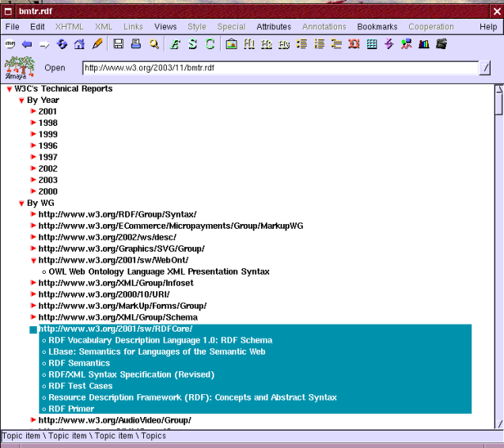Viewport: 504px width, 448px height.
Task: Click the Print icon
Action: [135, 44]
